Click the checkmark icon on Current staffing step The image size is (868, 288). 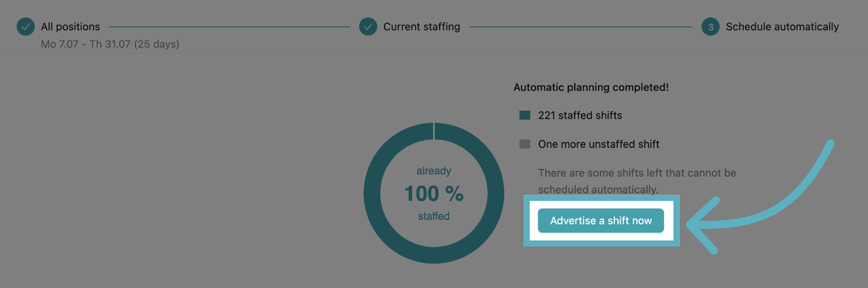368,27
